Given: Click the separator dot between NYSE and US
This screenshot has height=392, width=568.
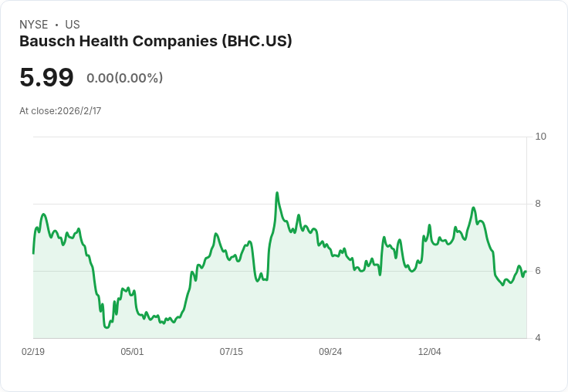Looking at the screenshot, I should tap(56, 25).
